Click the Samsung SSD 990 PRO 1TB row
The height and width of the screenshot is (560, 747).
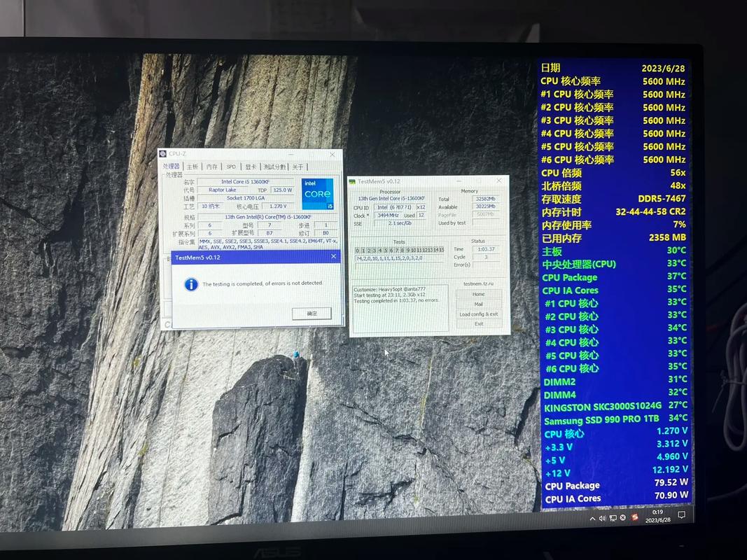coord(615,419)
